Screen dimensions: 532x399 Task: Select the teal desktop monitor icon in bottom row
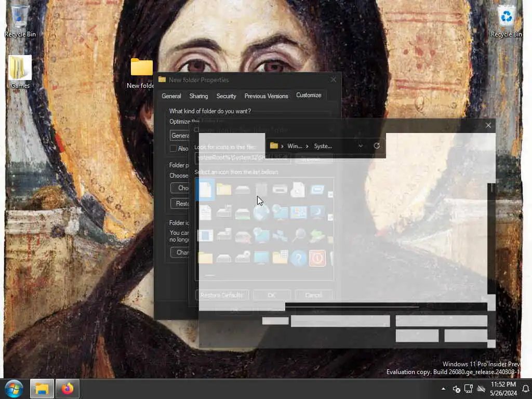point(261,258)
